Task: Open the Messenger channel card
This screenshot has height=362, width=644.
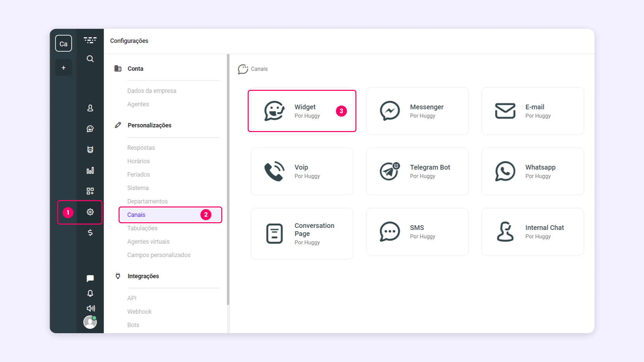Action: [417, 111]
